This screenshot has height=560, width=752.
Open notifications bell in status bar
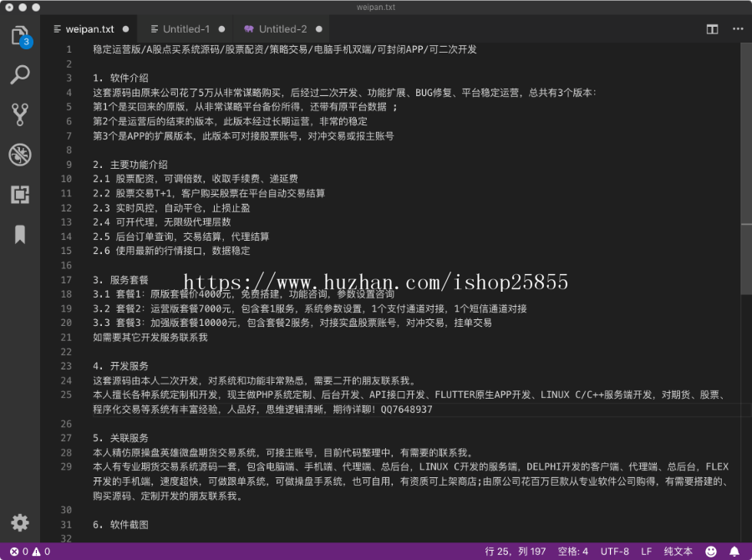[734, 552]
